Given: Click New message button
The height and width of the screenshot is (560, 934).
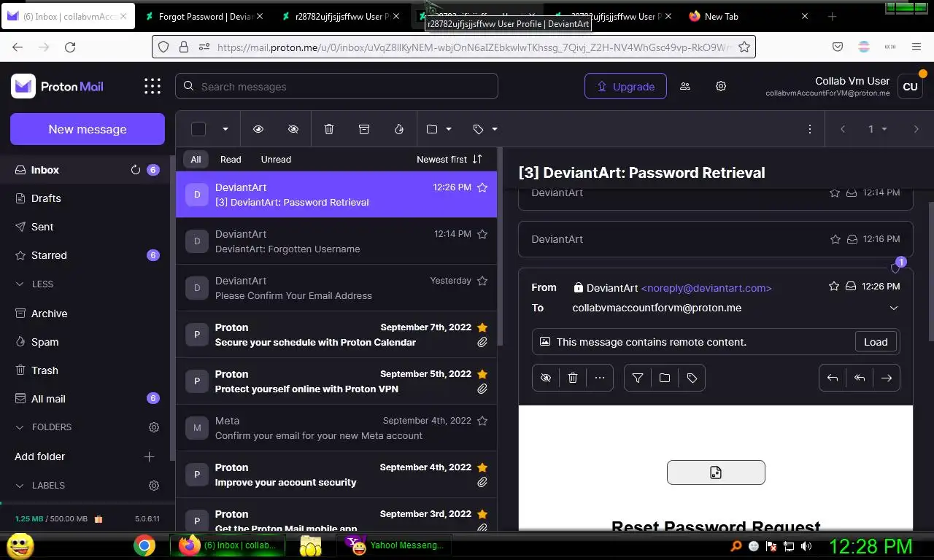Looking at the screenshot, I should tap(88, 129).
